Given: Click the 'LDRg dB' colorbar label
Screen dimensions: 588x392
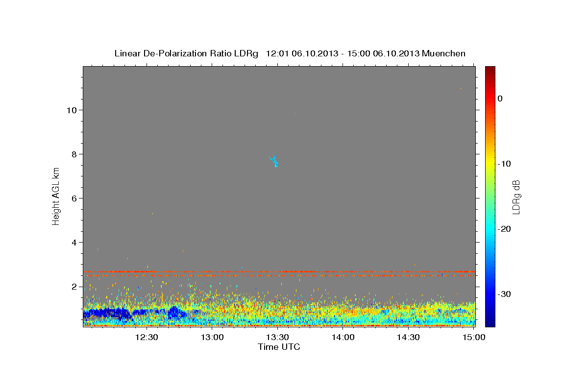Looking at the screenshot, I should (x=516, y=197).
